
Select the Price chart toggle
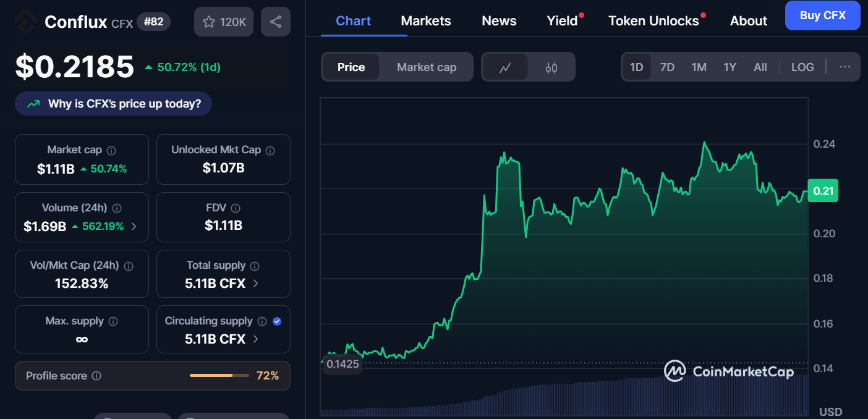click(351, 67)
